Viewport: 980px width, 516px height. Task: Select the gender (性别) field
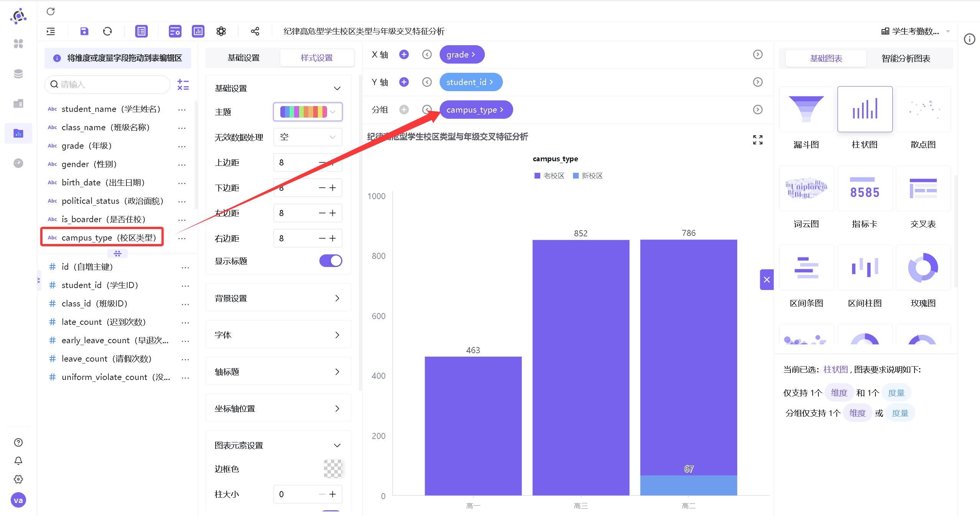pyautogui.click(x=89, y=164)
